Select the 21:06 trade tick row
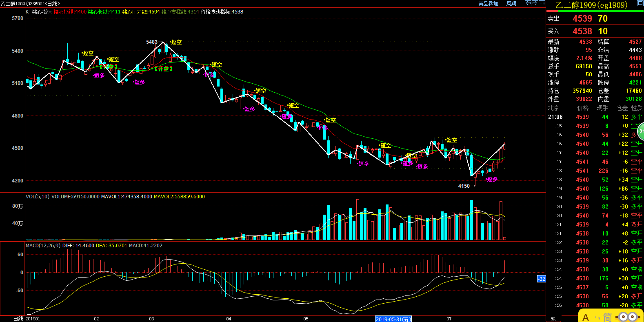The height and width of the screenshot is (322, 644). 595,117
